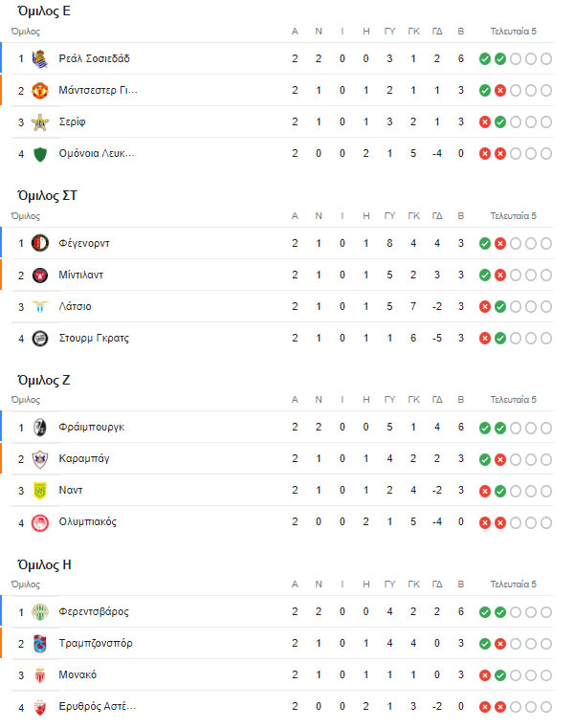Click the Φέγενορντ club crest
Image resolution: width=574 pixels, height=728 pixels.
[39, 243]
